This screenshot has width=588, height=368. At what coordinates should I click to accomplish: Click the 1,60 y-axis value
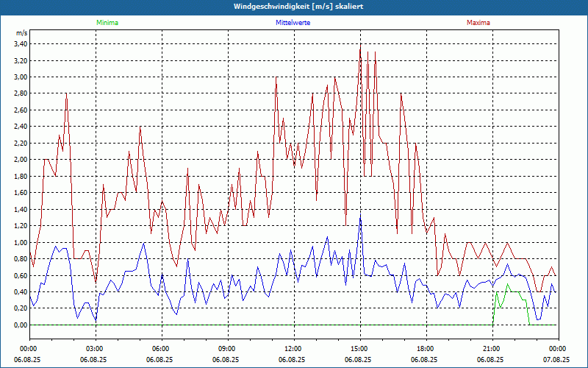pyautogui.click(x=21, y=193)
